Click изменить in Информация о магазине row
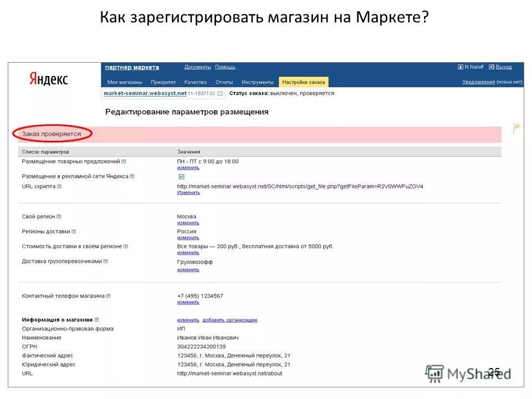Viewport: 532px width, 399px height. [188, 320]
